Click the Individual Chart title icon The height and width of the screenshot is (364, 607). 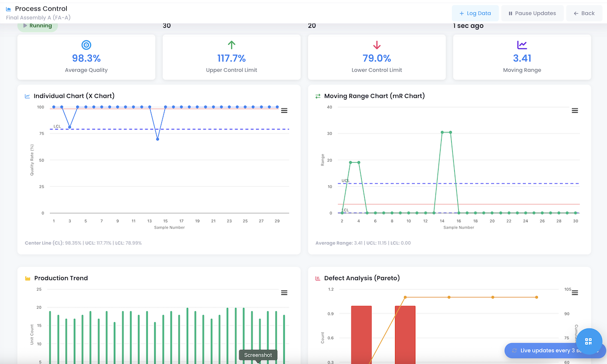(x=27, y=96)
